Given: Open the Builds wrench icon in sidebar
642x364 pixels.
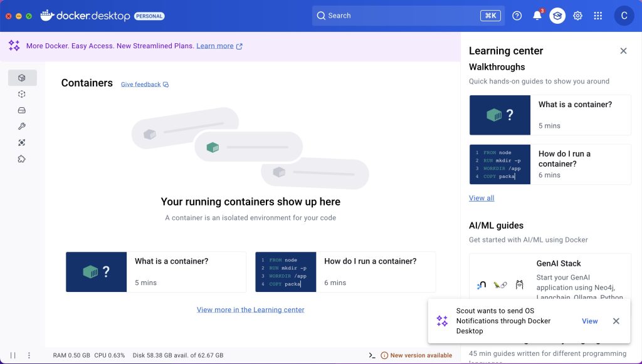Looking at the screenshot, I should (22, 127).
